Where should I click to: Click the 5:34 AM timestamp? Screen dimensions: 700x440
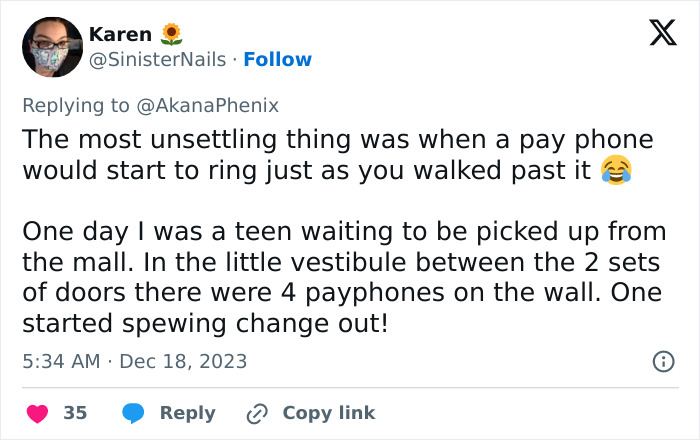[x=59, y=361]
